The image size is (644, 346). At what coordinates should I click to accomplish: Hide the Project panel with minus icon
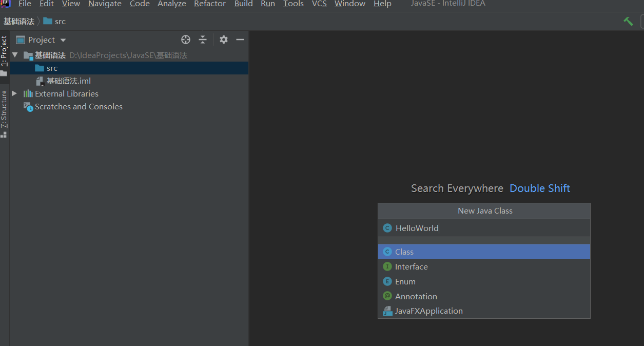tap(240, 40)
